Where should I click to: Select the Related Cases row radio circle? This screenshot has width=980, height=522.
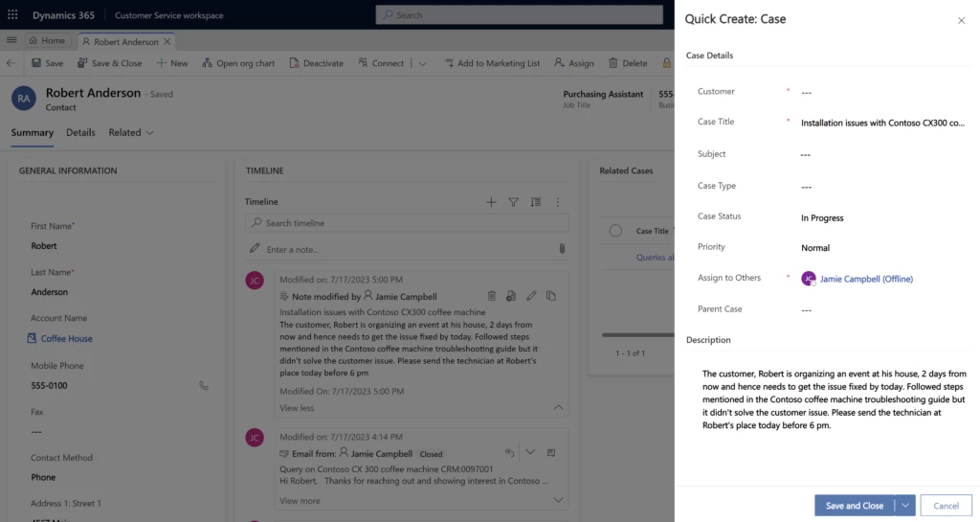[x=615, y=231]
